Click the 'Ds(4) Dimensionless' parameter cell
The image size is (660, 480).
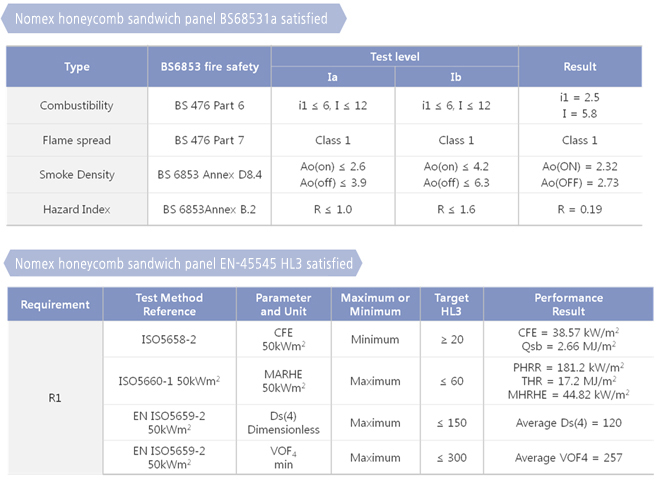(283, 423)
